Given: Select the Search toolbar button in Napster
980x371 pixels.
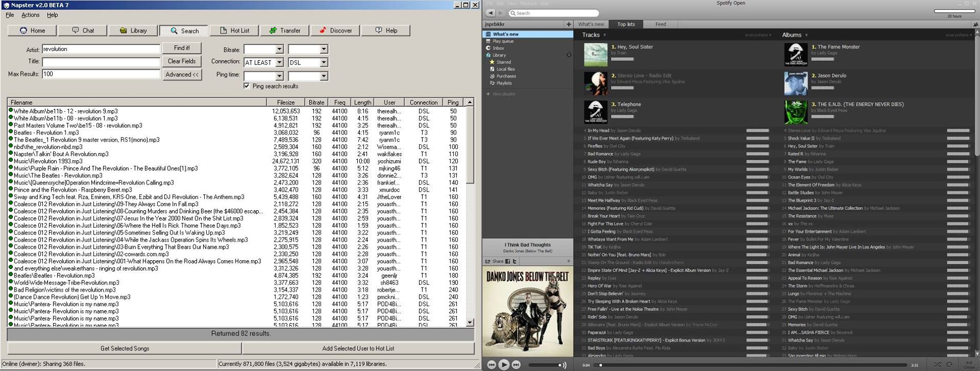Looking at the screenshot, I should click(x=184, y=30).
